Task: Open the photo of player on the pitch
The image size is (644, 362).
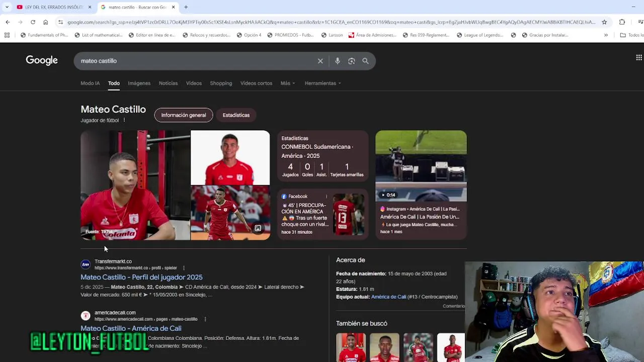Action: [x=230, y=213]
